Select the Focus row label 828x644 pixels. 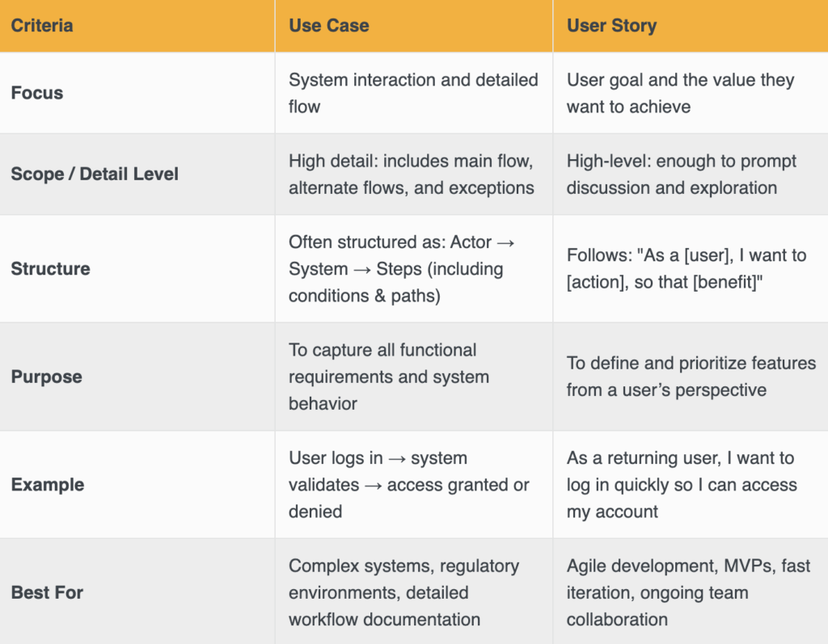(x=37, y=93)
